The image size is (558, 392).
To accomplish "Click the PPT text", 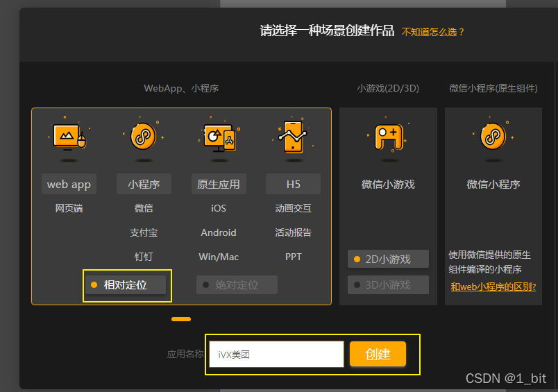I will 294,257.
